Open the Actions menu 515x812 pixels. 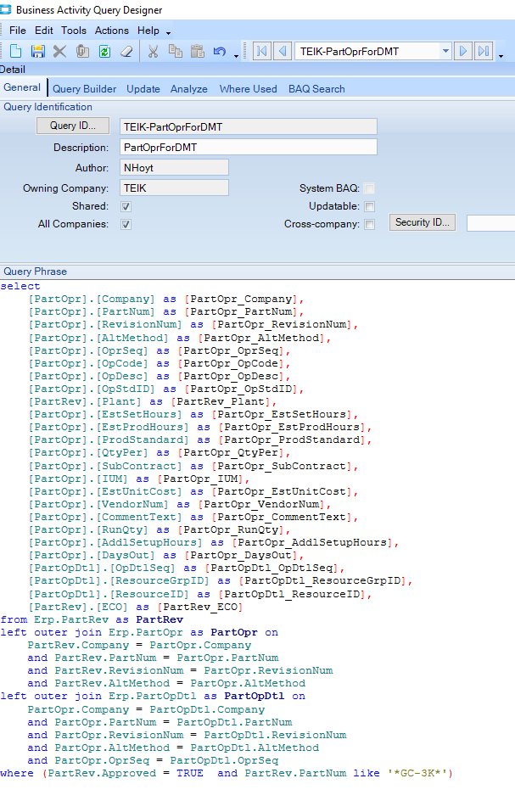click(x=111, y=31)
